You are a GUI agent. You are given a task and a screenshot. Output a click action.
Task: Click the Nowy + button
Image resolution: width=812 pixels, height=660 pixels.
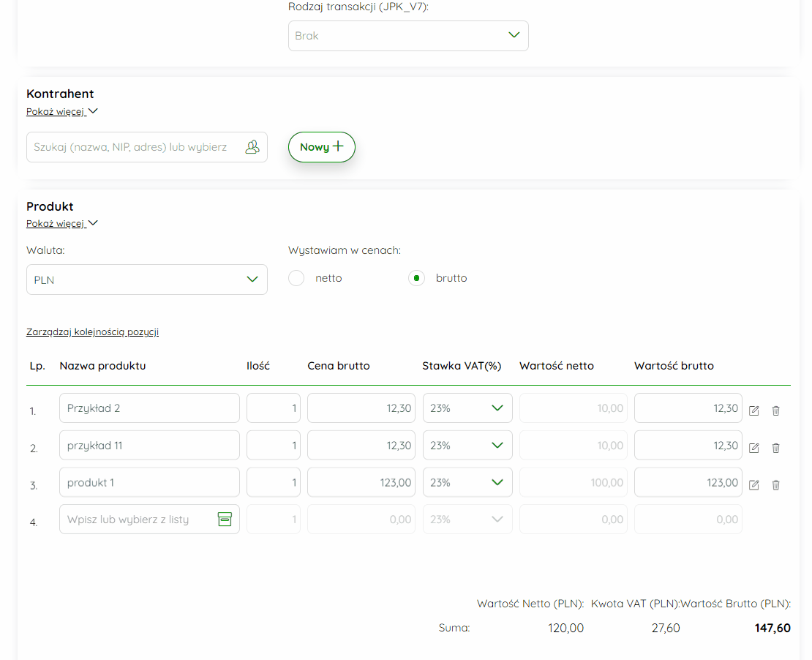(x=322, y=147)
